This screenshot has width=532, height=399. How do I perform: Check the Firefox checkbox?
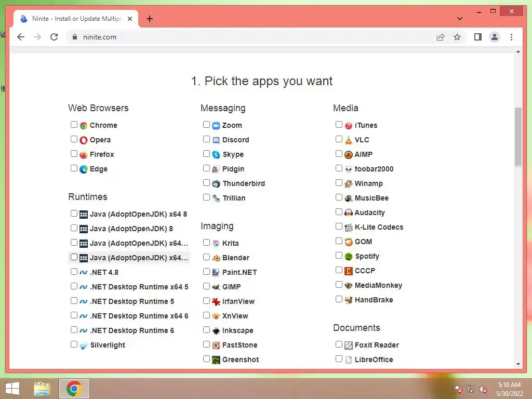74,154
